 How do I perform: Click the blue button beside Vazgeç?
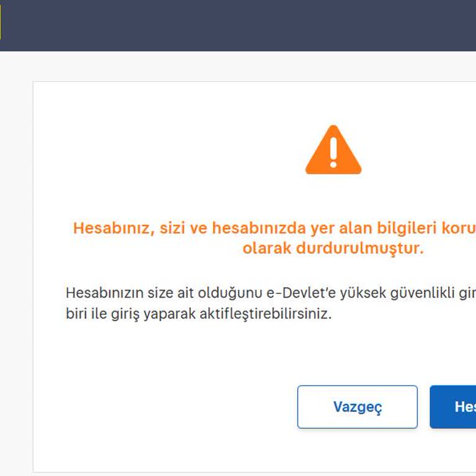coord(453,407)
